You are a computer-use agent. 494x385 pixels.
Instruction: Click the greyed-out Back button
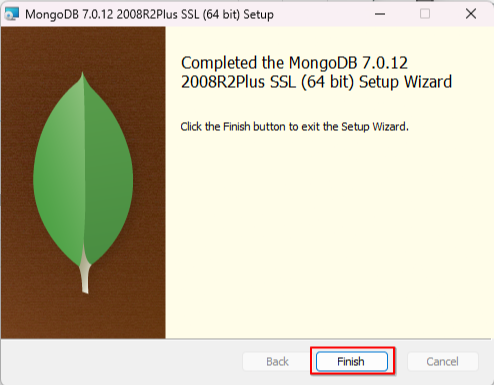[x=277, y=361]
